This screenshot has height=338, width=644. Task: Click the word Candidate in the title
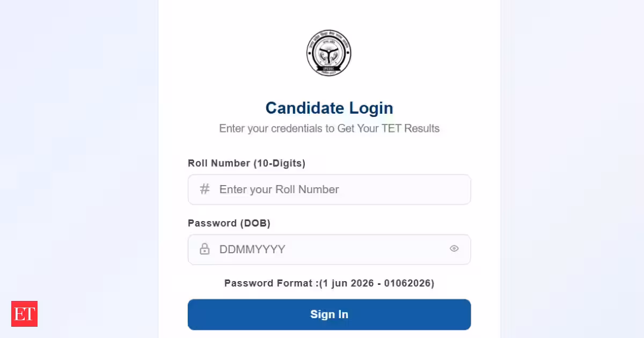click(x=305, y=108)
